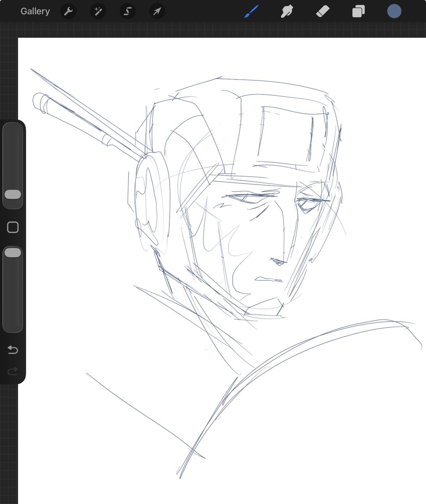426x504 pixels.
Task: Select the Smudge tool
Action: click(287, 11)
